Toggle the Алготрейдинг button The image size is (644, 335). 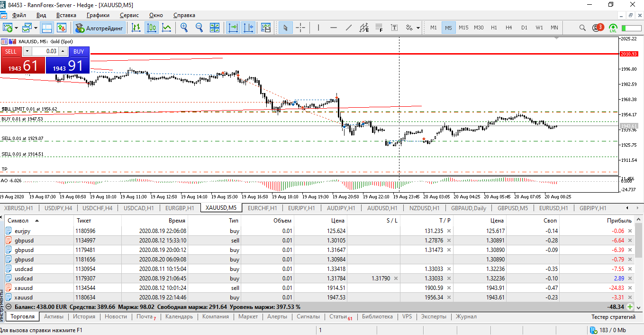click(x=100, y=28)
